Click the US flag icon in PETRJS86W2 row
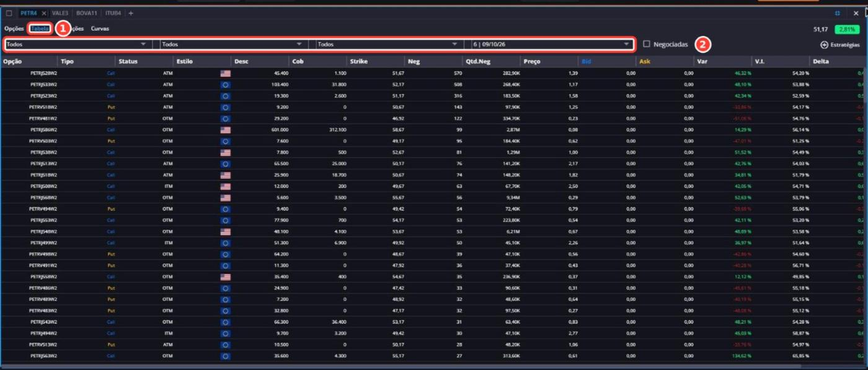This screenshot has width=868, height=370. click(225, 130)
